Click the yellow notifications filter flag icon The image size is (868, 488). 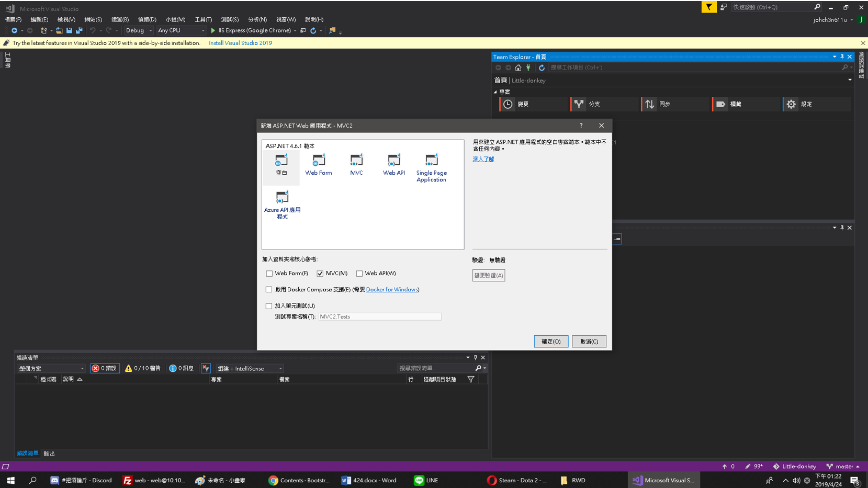coord(709,7)
